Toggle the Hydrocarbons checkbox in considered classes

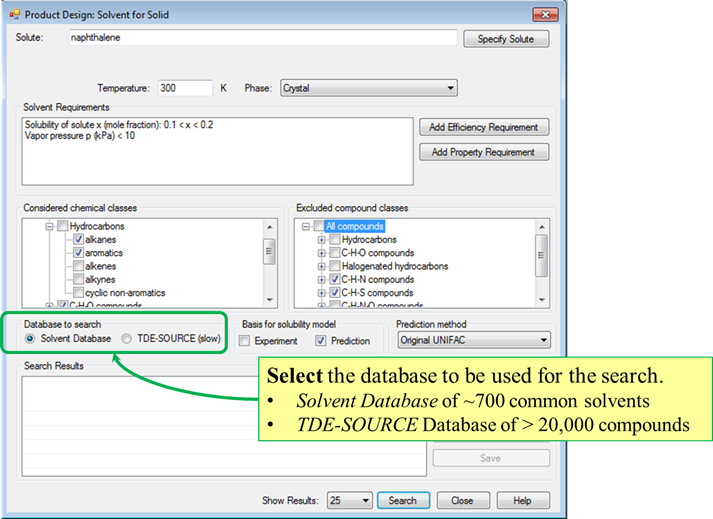point(63,226)
